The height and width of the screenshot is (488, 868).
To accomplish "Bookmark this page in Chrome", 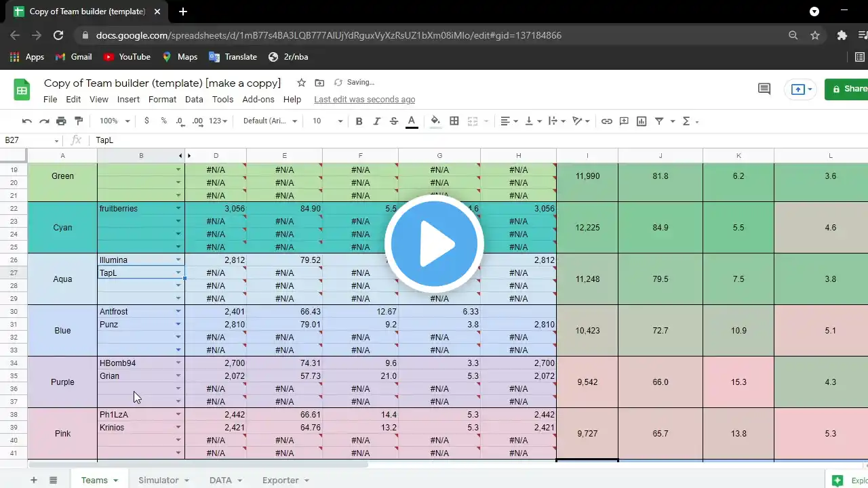I will (x=815, y=35).
